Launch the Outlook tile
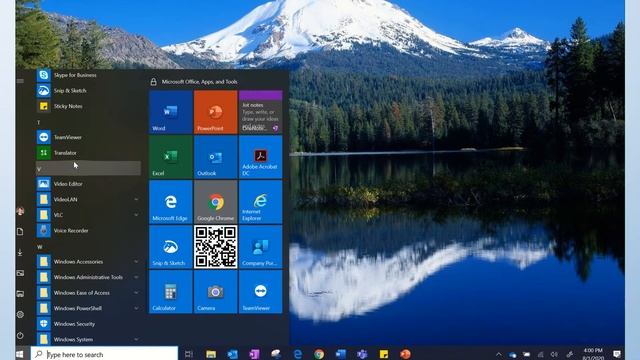 click(x=216, y=157)
